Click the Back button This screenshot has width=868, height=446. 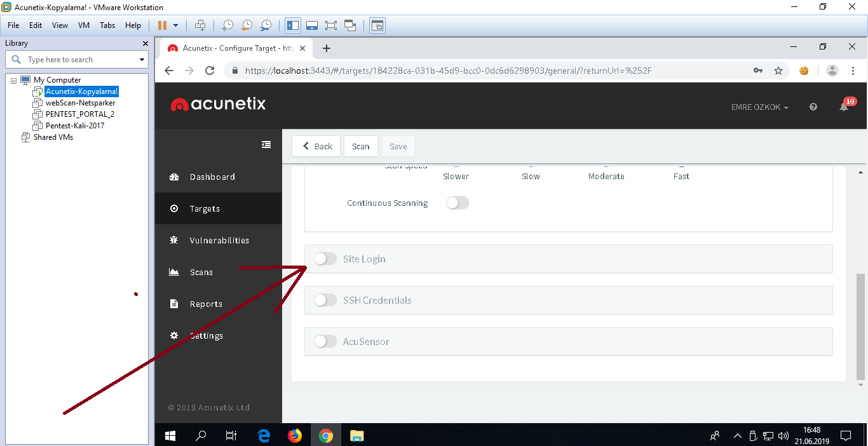(316, 146)
